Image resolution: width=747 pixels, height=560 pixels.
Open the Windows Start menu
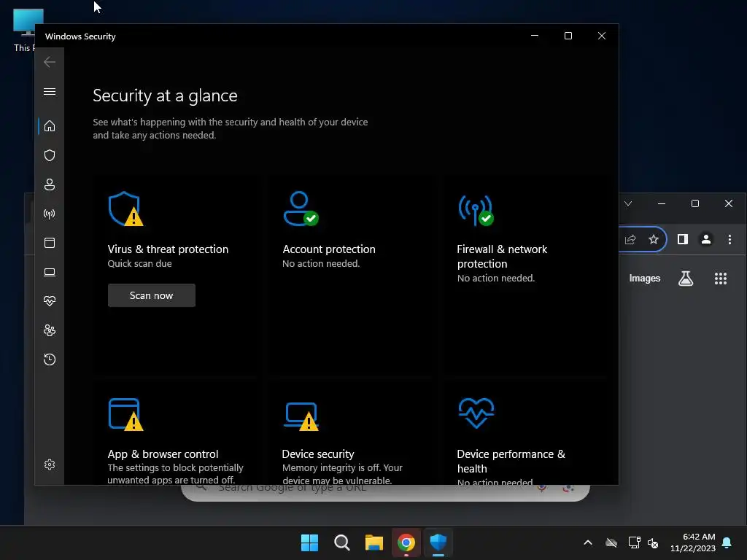(x=309, y=542)
